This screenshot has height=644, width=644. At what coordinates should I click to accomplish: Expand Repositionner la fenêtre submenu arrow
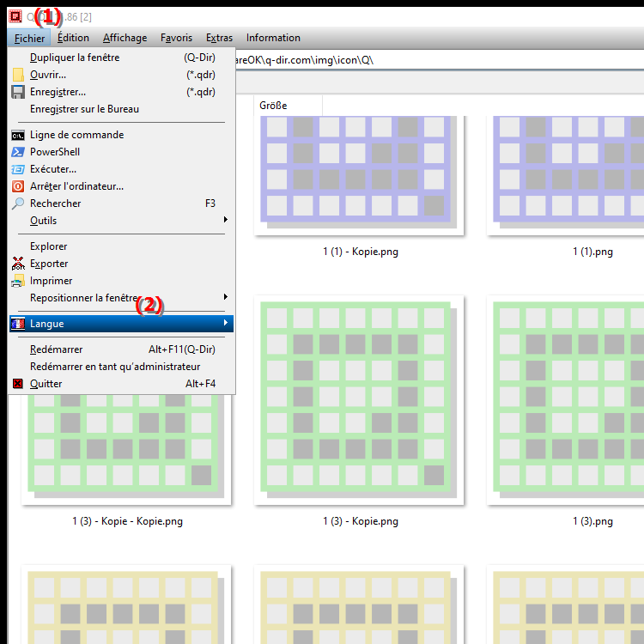pos(226,296)
